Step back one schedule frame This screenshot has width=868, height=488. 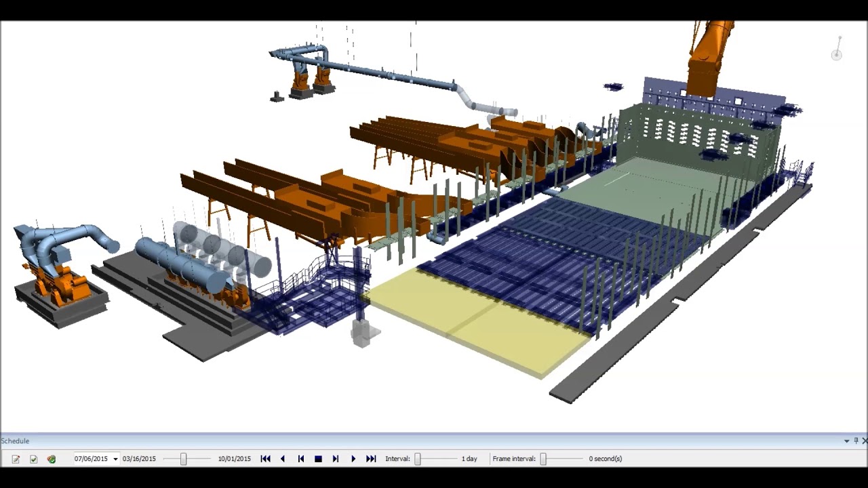pos(300,459)
